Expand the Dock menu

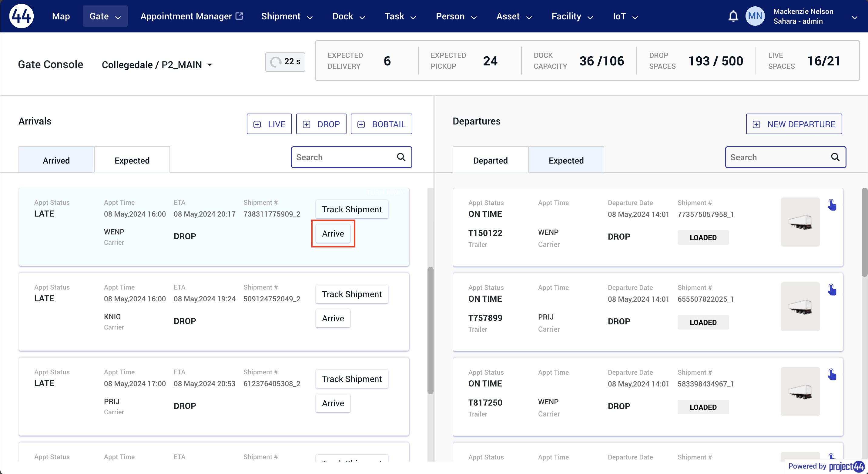pos(348,16)
